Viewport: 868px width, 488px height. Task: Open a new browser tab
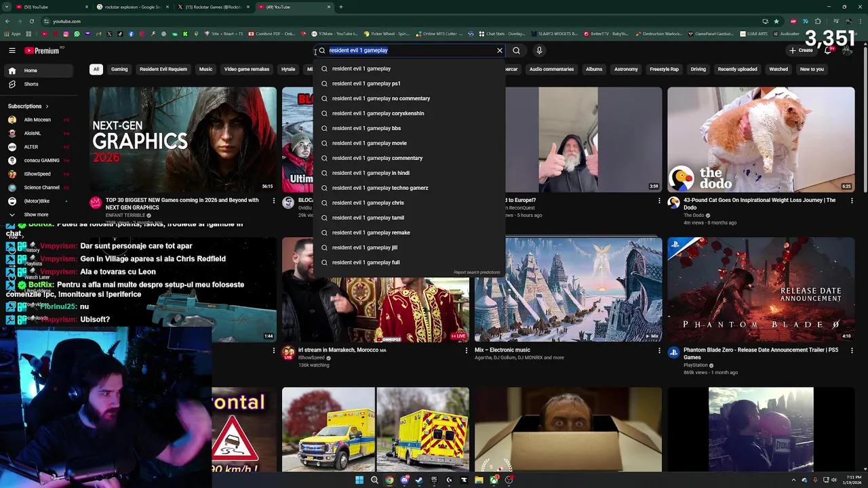coord(340,7)
